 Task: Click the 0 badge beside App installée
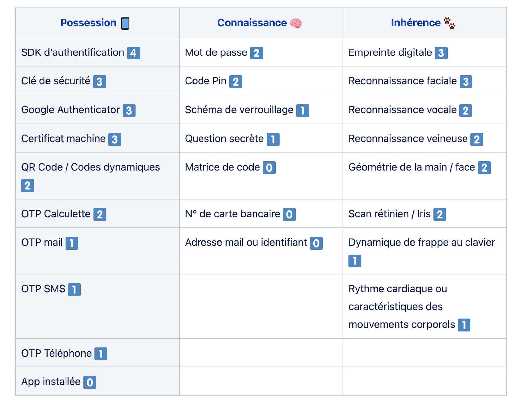(x=90, y=382)
